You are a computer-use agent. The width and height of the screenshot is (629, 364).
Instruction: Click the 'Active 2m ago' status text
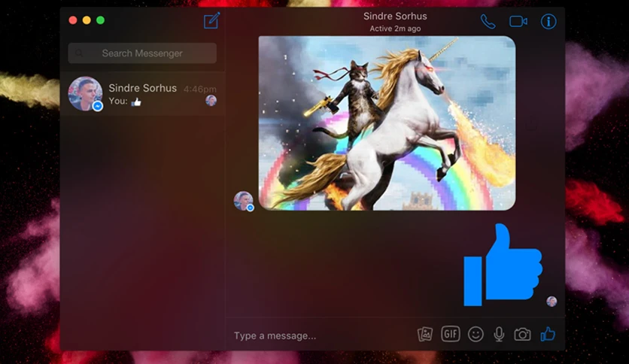[x=395, y=29]
